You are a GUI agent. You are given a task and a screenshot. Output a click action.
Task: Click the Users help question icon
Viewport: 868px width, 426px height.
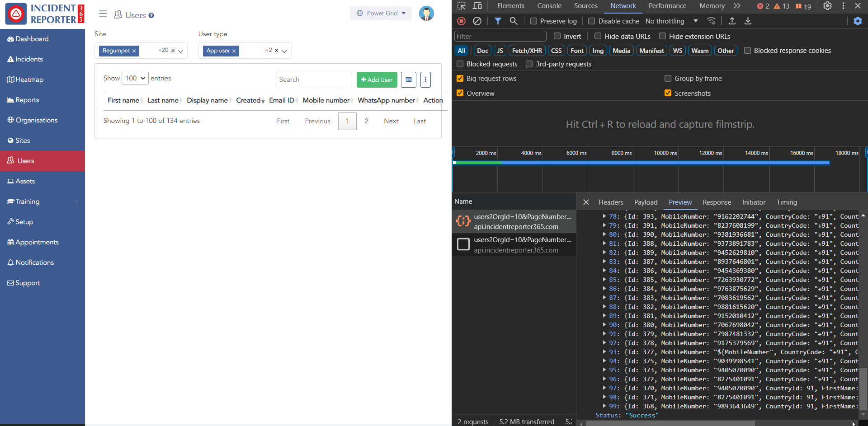coord(151,15)
